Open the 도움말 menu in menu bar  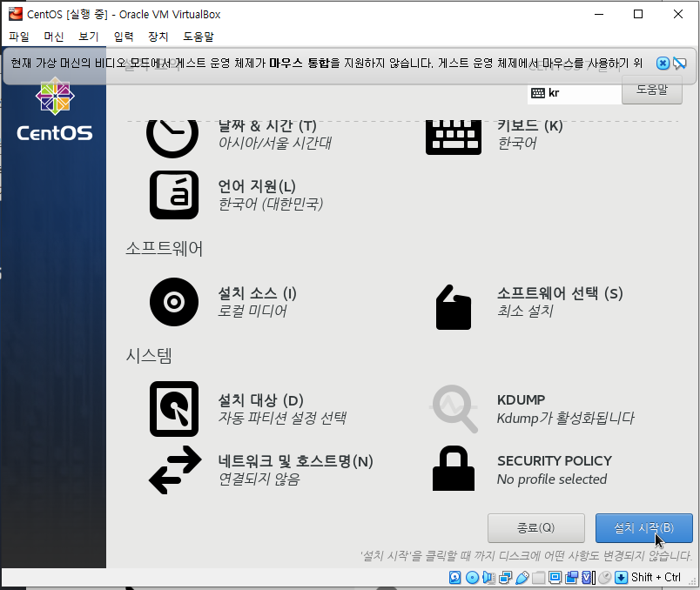(199, 37)
